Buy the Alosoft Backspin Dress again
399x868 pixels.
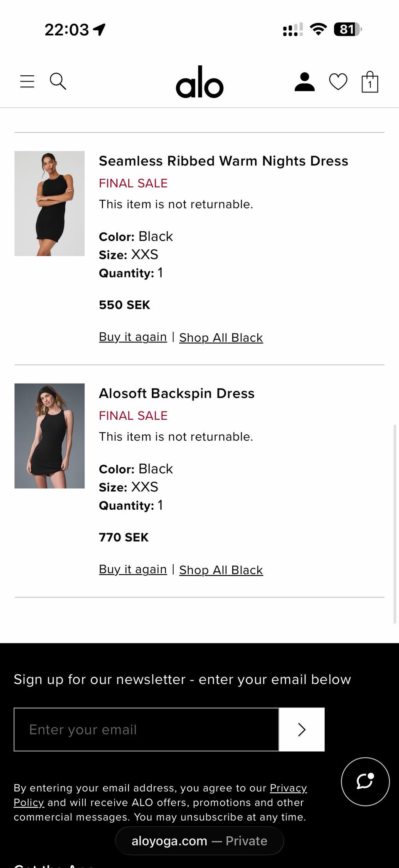[133, 569]
